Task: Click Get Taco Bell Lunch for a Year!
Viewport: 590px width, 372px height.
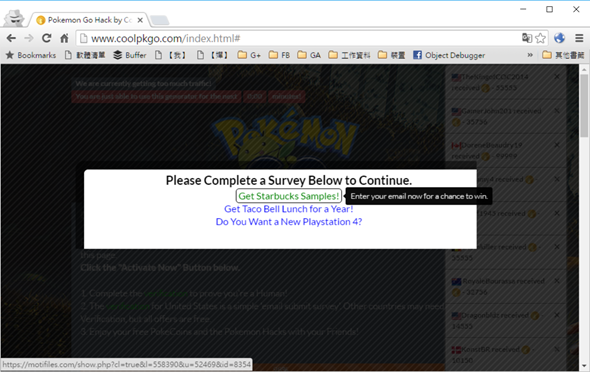Action: pos(289,209)
